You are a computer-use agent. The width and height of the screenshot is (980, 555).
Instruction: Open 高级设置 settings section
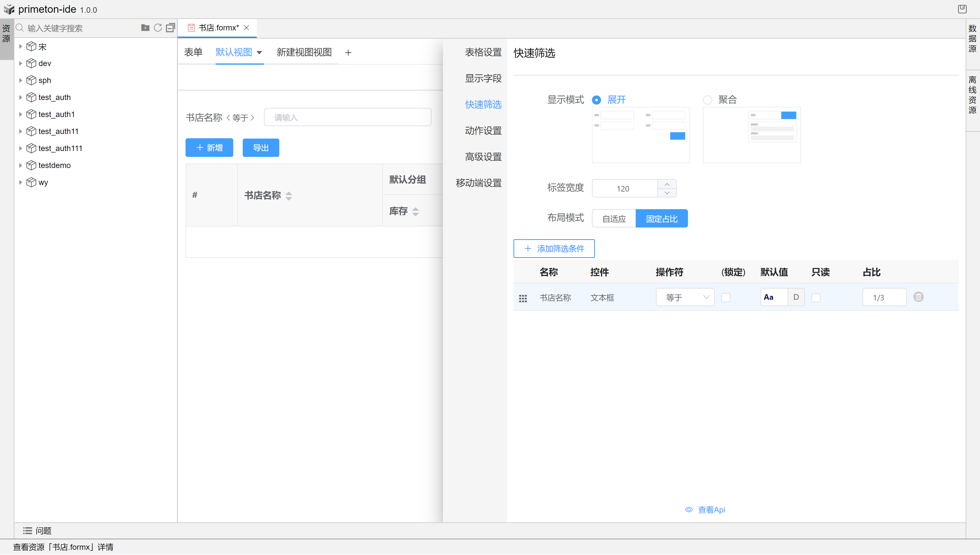tap(483, 157)
